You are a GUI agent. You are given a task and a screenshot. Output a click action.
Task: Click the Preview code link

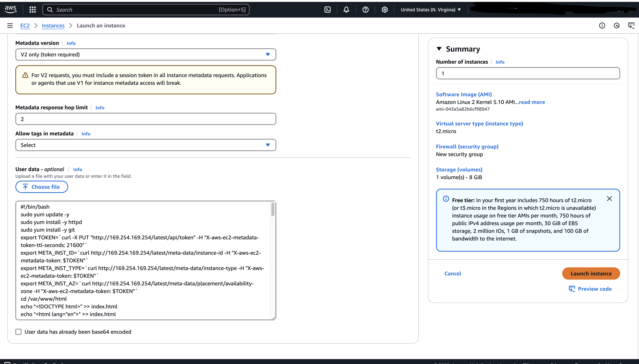pyautogui.click(x=595, y=289)
